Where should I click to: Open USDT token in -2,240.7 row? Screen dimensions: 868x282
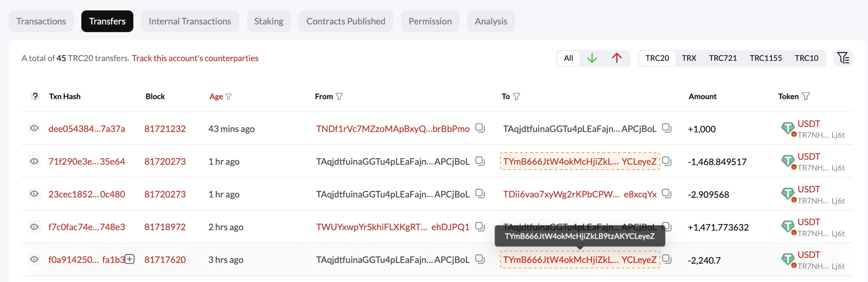pos(809,255)
